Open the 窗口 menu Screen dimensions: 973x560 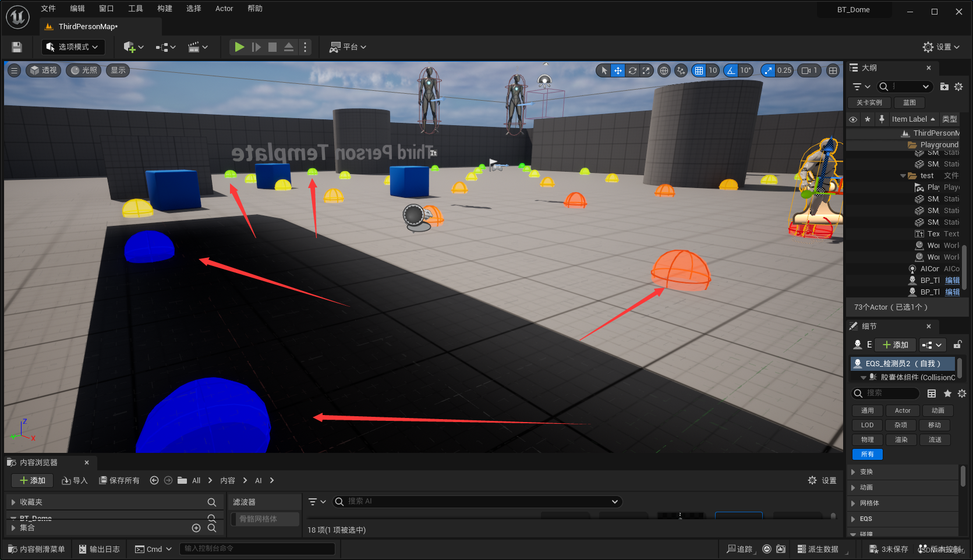point(107,9)
